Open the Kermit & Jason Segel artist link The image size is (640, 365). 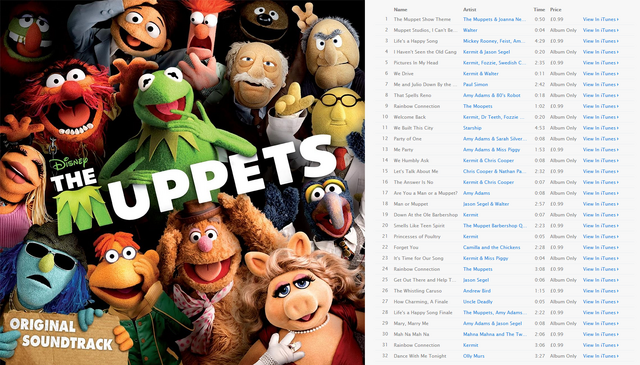tap(487, 52)
